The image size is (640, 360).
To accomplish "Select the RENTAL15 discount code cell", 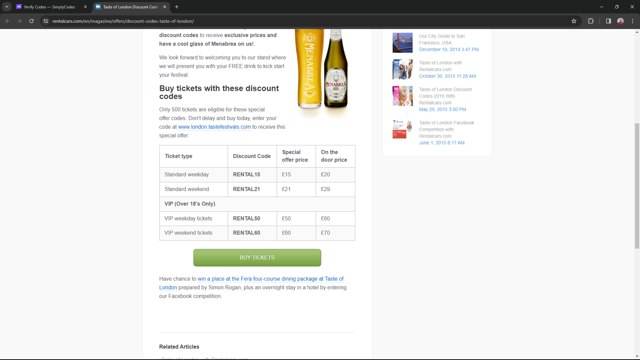I will tap(252, 174).
